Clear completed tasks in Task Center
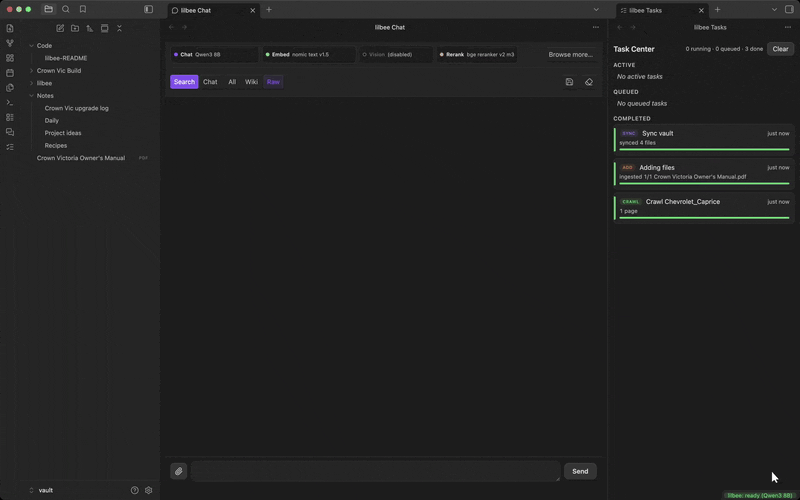The width and height of the screenshot is (800, 500). 780,49
